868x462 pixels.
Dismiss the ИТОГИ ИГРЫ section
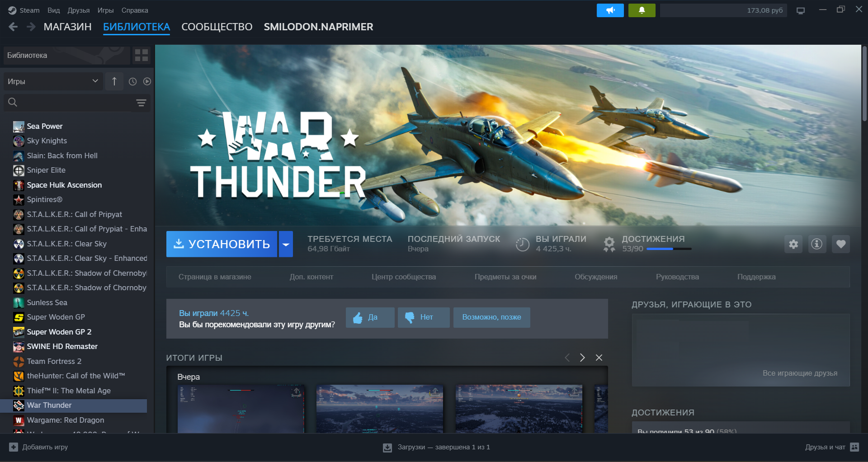599,358
